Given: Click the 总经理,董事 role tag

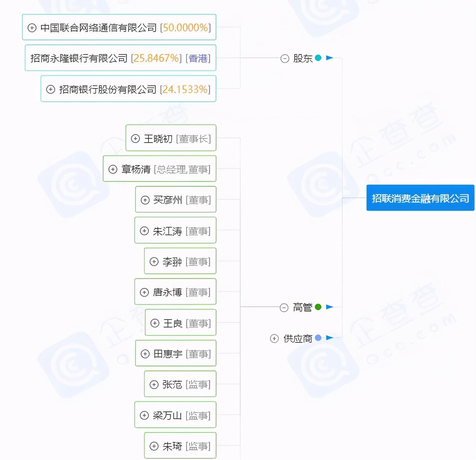Looking at the screenshot, I should pos(182,169).
